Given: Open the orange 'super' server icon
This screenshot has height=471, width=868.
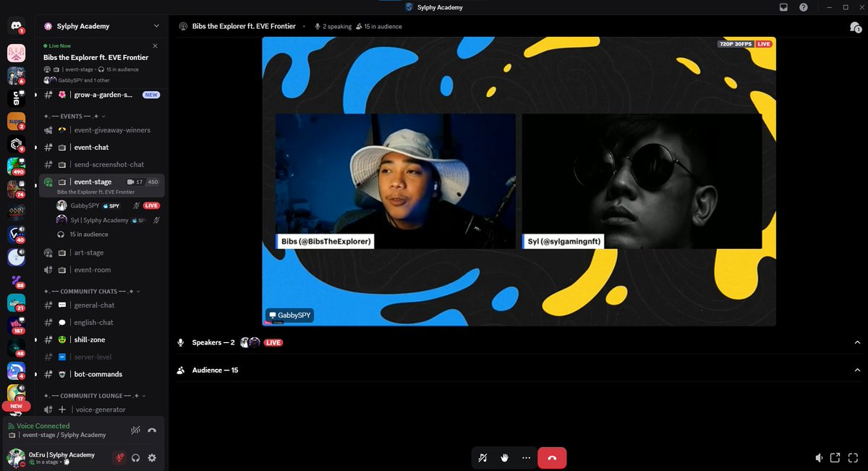Looking at the screenshot, I should [16, 121].
